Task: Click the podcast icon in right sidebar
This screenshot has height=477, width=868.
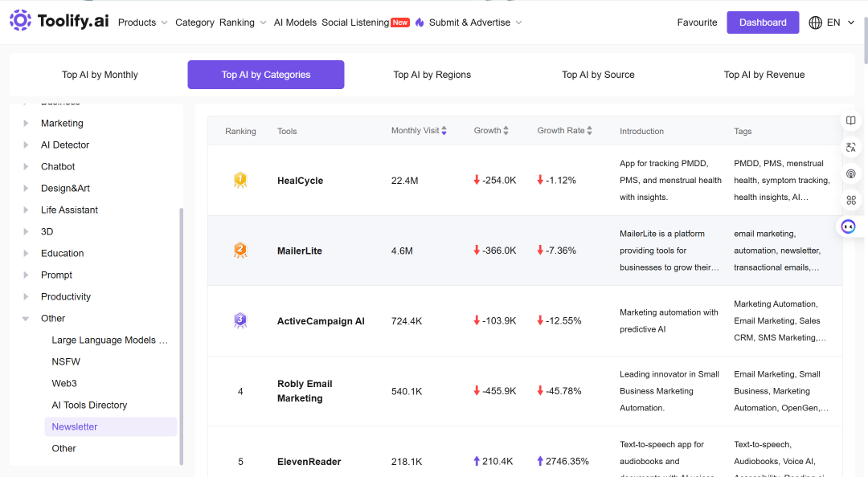Action: click(851, 173)
